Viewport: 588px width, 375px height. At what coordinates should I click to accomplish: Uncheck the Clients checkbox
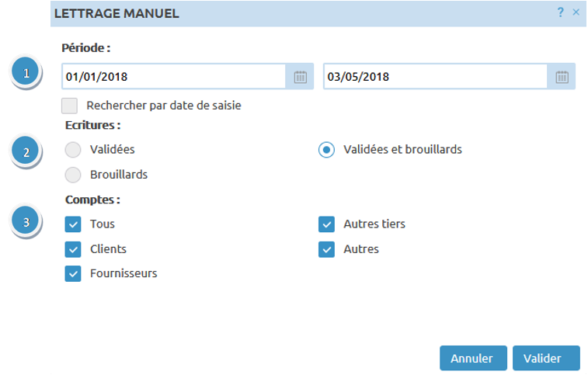(x=73, y=249)
